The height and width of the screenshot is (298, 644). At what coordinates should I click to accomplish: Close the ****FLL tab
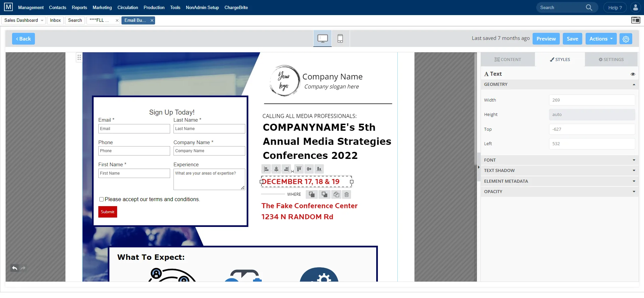pos(117,20)
